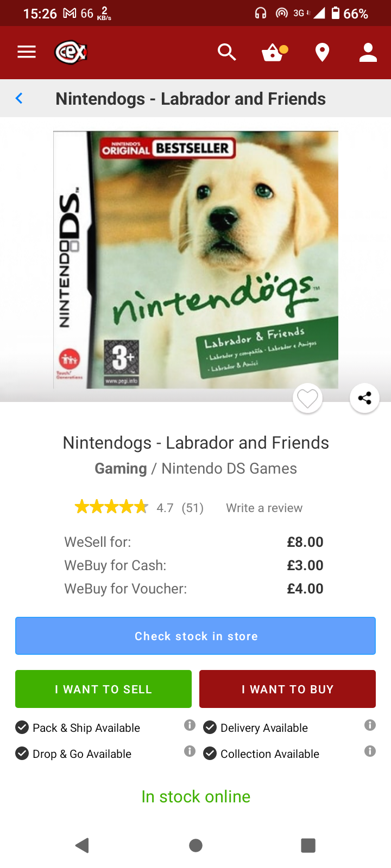Go back using the blue chevron
This screenshot has height=868, width=391.
coord(19,98)
